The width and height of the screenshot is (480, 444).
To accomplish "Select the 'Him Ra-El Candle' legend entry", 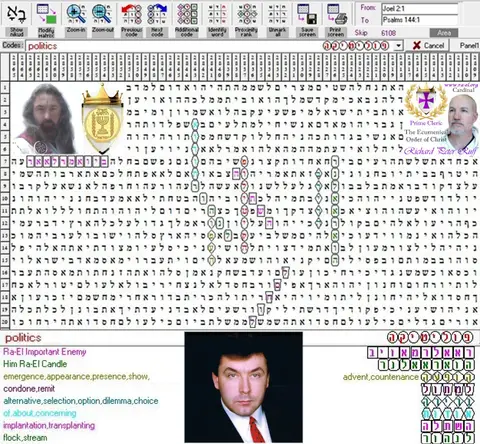I will coord(35,364).
